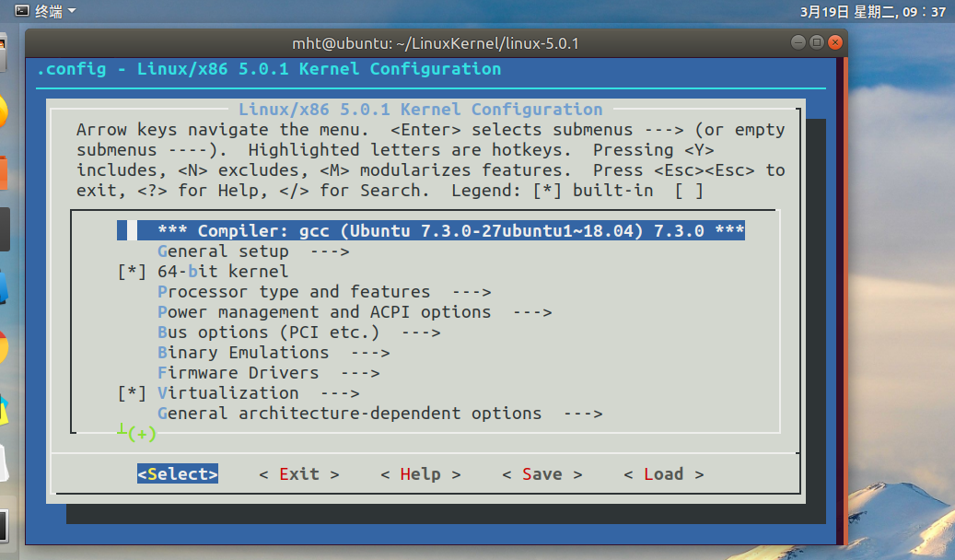The height and width of the screenshot is (560, 955).
Task: Click the .config Kernel Configuration header text
Action: click(269, 69)
